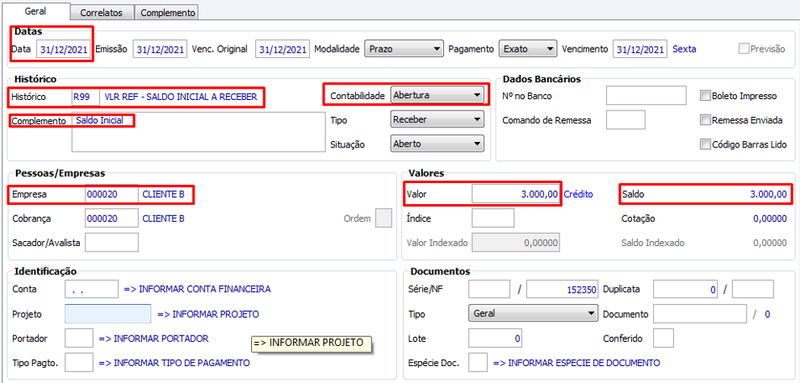Viewport: 800px width, 383px height.
Task: Focus the Conferido box
Action: [663, 338]
